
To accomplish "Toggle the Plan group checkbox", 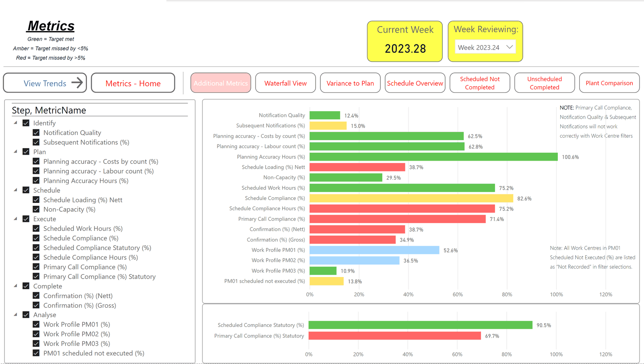I will (x=26, y=152).
